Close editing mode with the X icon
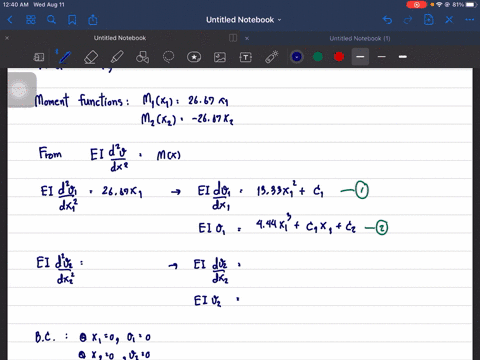Viewport: 480px width, 360px height. pyautogui.click(x=449, y=20)
